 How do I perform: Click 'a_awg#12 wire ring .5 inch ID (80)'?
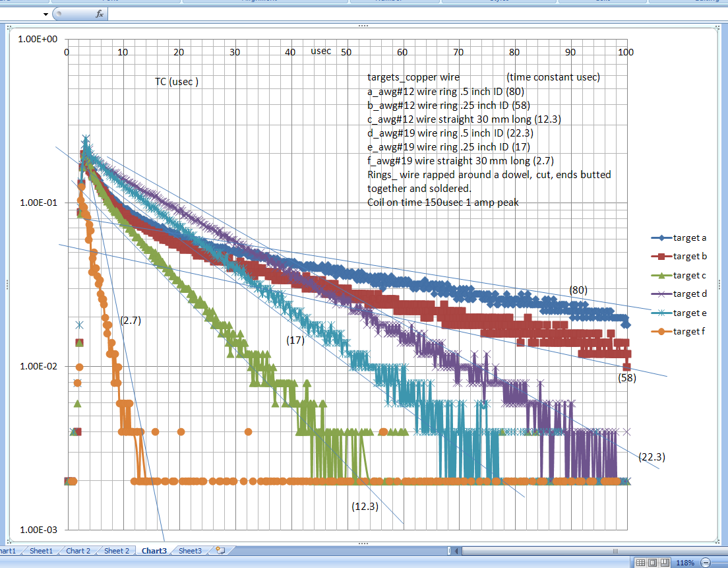(x=446, y=92)
